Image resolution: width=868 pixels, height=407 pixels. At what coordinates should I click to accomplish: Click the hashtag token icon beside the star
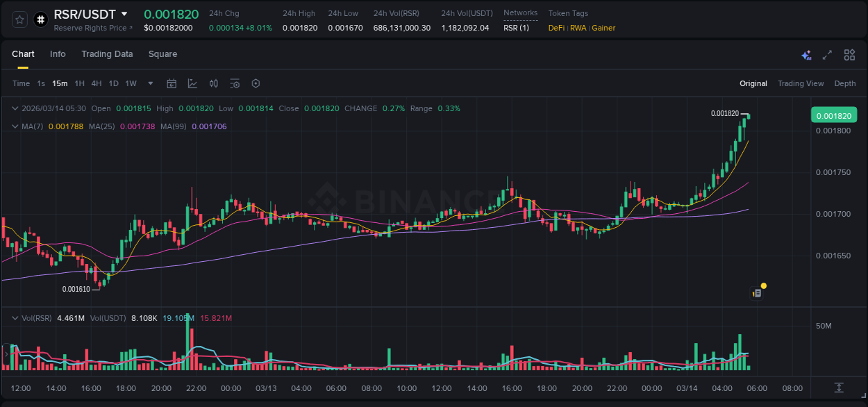point(40,20)
